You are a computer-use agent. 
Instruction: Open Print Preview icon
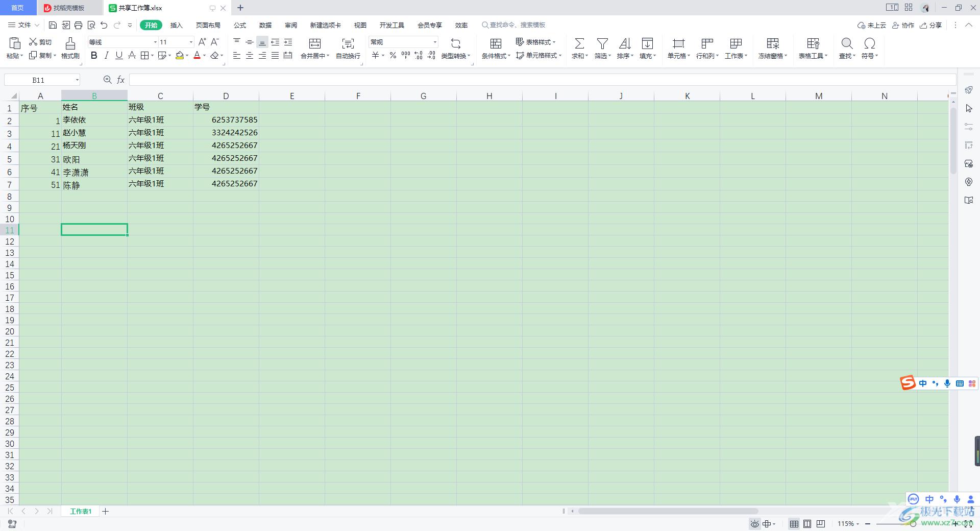click(x=91, y=25)
